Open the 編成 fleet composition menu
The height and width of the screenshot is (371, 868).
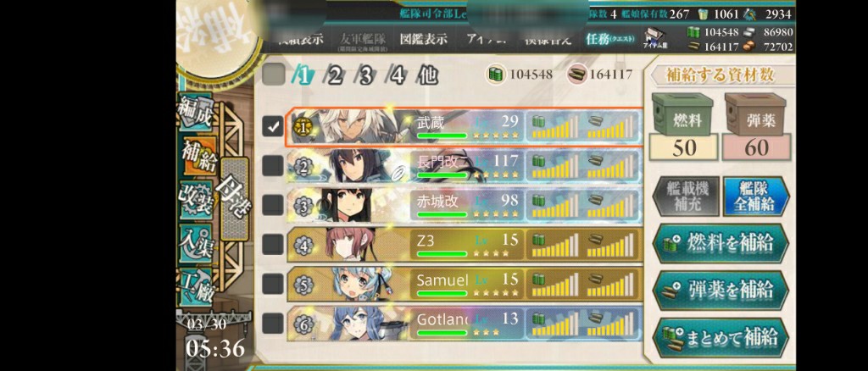point(196,114)
